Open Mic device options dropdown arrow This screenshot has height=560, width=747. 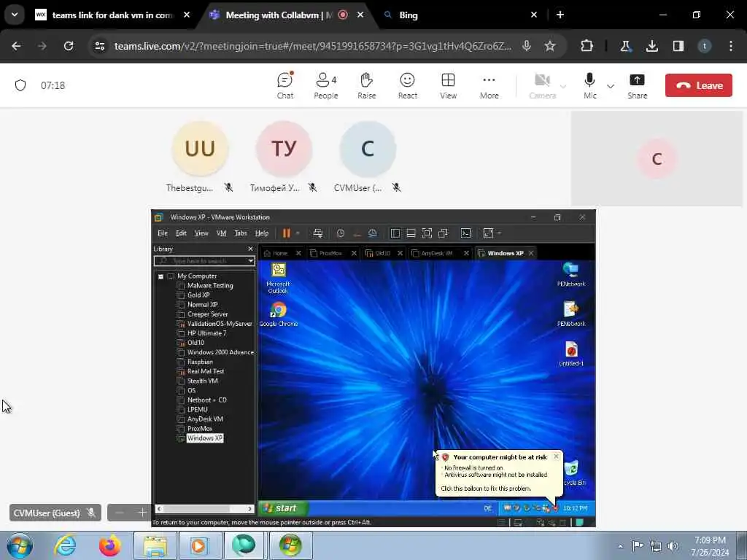tap(611, 86)
